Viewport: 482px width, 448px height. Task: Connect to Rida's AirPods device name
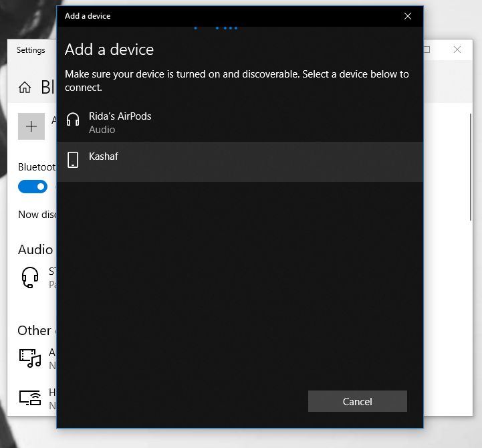[x=120, y=116]
